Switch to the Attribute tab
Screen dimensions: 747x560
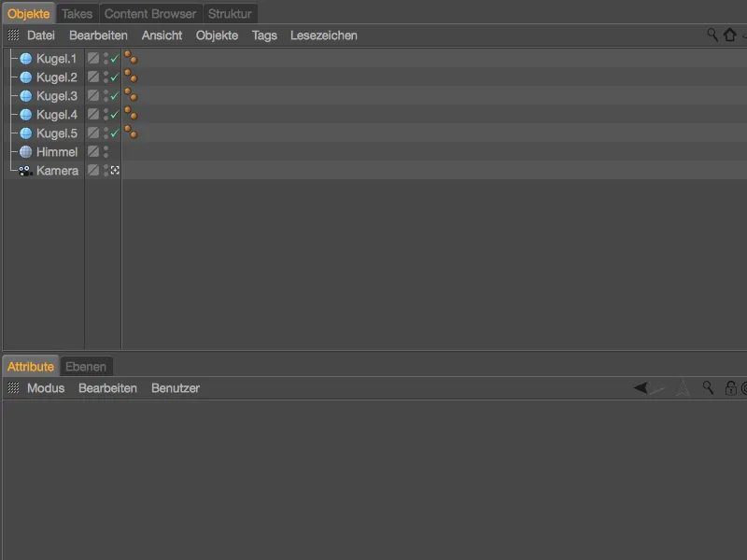[x=31, y=367]
